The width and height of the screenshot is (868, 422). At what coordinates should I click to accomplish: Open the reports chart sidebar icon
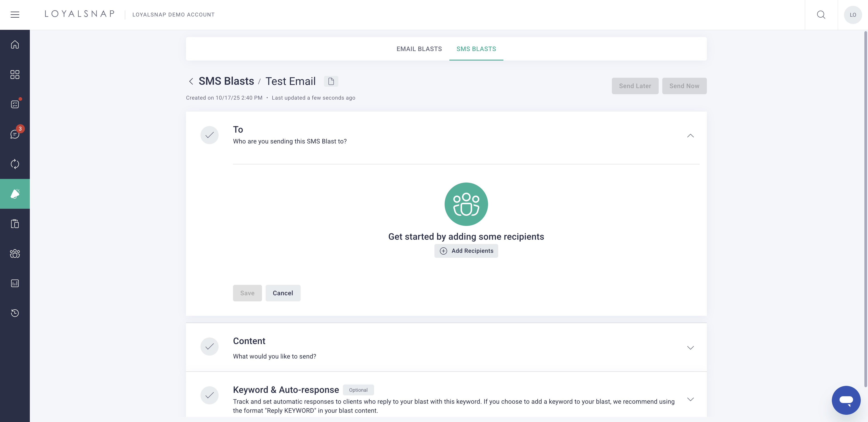point(15,283)
